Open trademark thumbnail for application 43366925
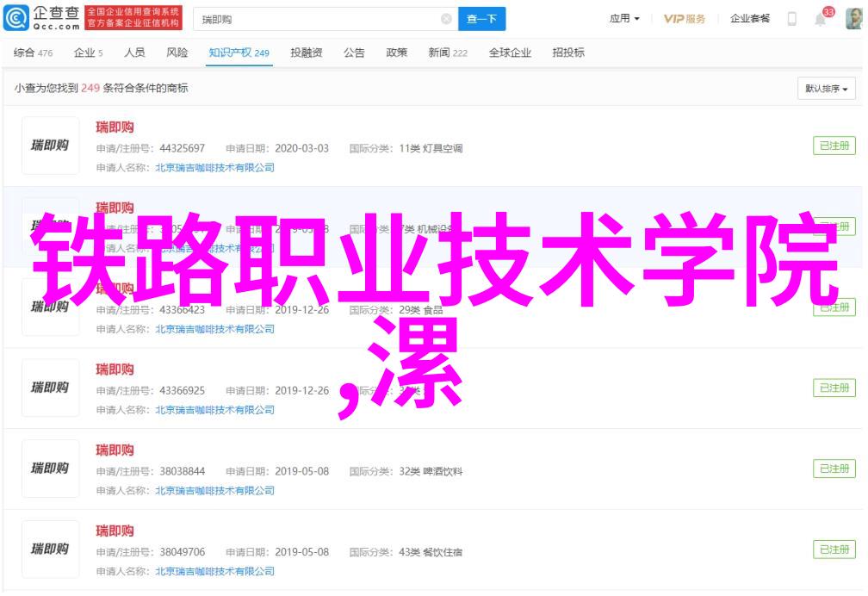 point(50,388)
